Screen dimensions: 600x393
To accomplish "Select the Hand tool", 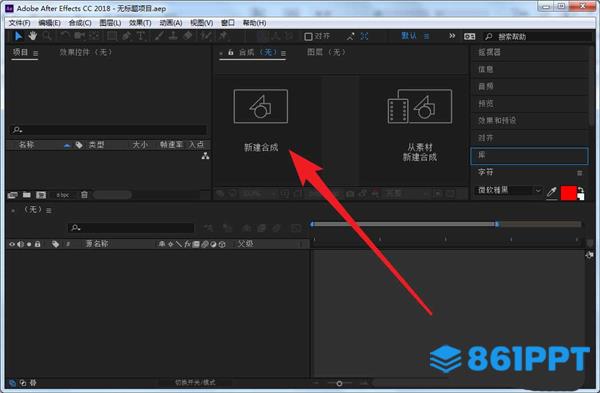I will tap(33, 36).
